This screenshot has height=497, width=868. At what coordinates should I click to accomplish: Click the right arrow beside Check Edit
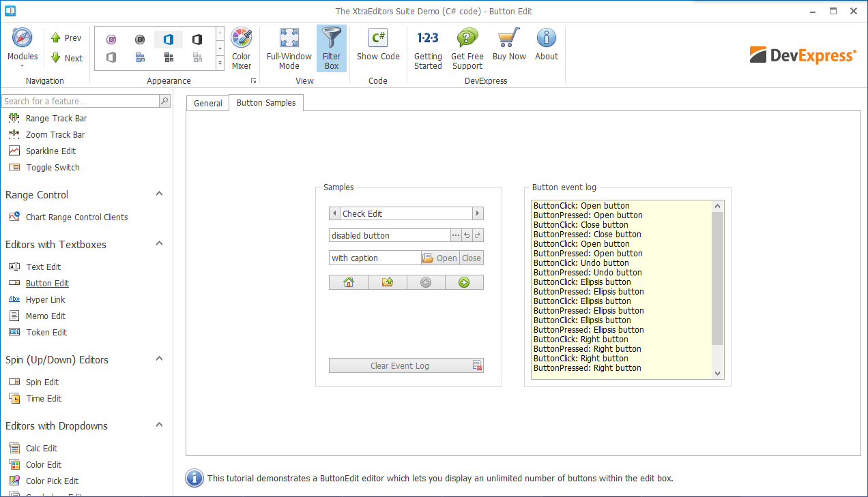pyautogui.click(x=478, y=213)
